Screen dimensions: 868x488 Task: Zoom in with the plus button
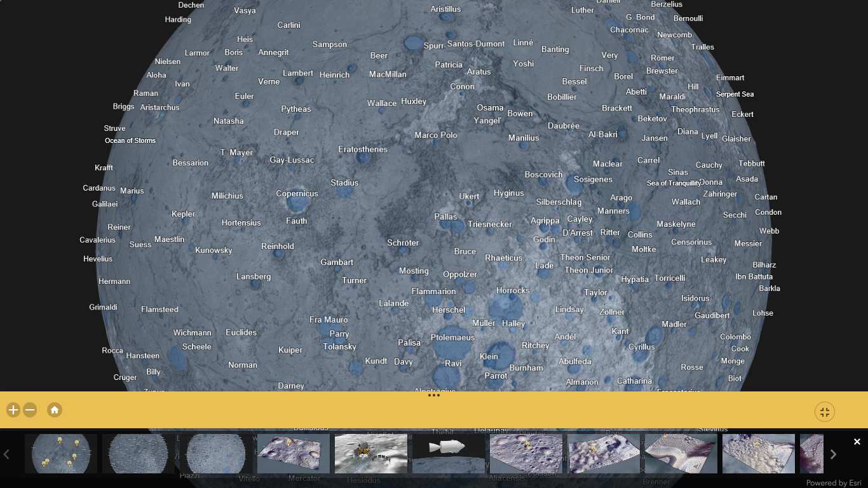pyautogui.click(x=13, y=410)
